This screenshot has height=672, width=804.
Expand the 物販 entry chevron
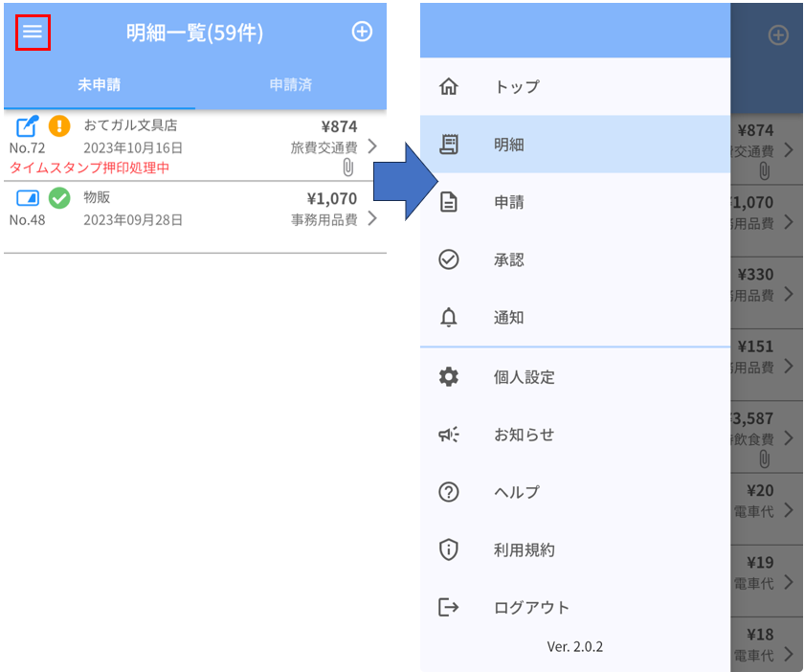click(x=372, y=218)
